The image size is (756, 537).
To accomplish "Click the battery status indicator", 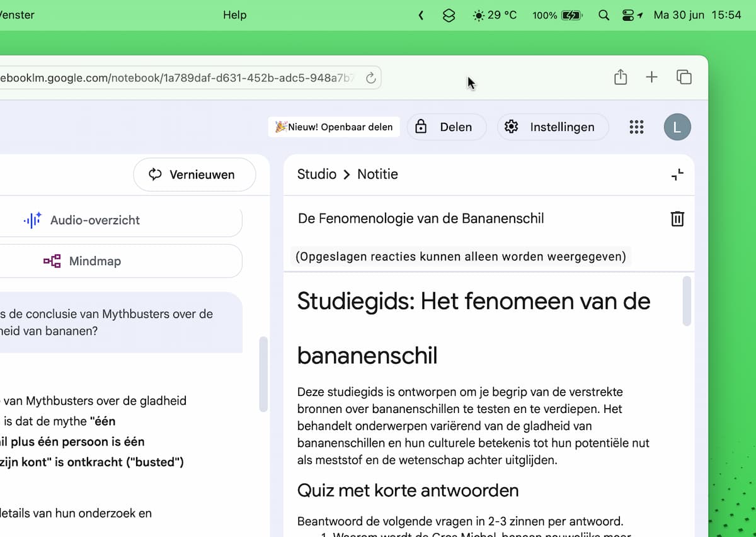I will (572, 15).
